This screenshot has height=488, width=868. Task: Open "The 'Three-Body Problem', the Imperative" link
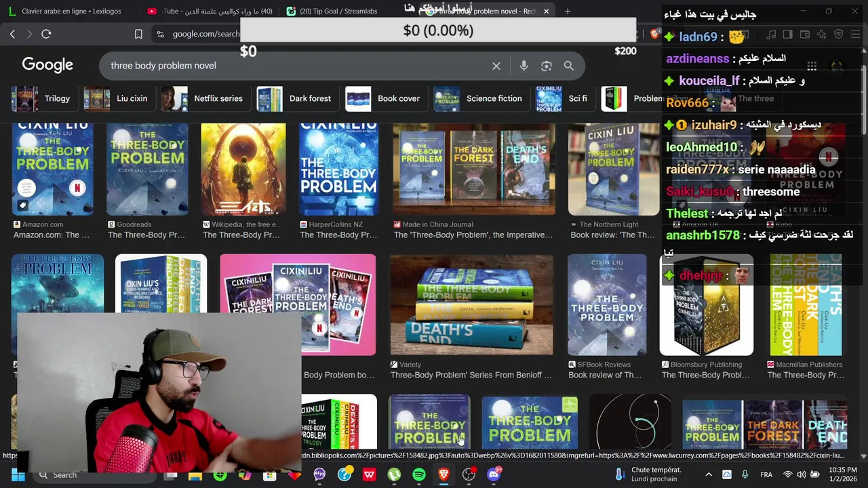[473, 235]
